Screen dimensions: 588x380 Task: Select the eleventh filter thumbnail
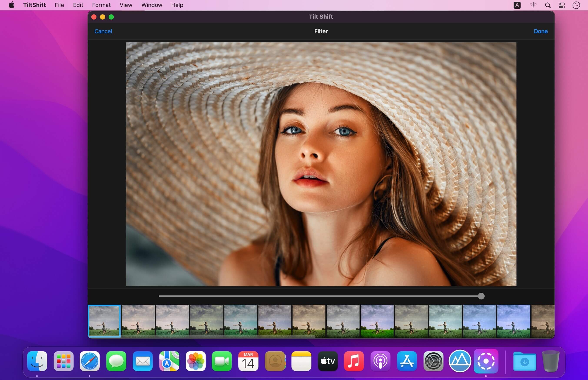[x=445, y=321]
